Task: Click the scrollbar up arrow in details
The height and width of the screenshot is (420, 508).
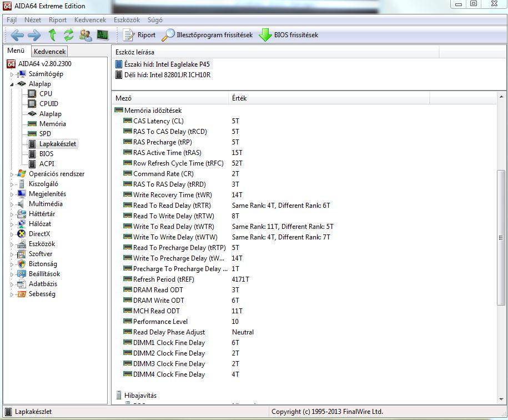Action: [501, 97]
